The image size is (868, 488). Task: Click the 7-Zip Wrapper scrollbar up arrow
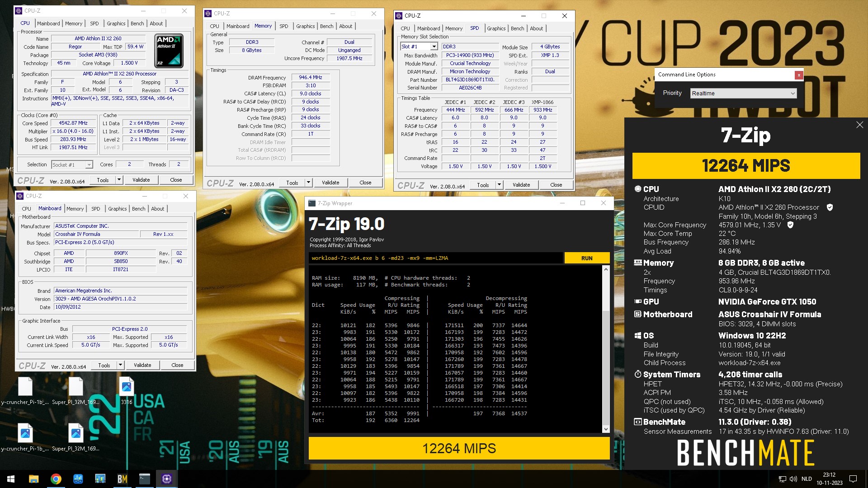[606, 269]
